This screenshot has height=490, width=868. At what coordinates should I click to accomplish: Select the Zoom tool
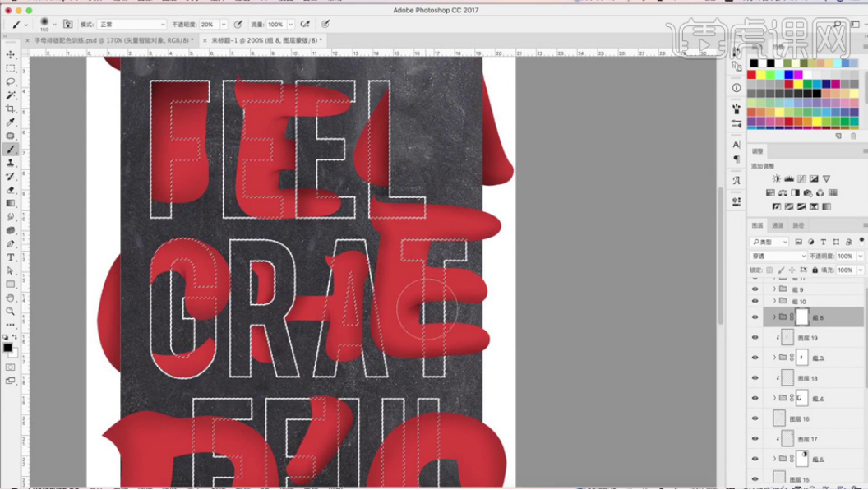pos(11,311)
